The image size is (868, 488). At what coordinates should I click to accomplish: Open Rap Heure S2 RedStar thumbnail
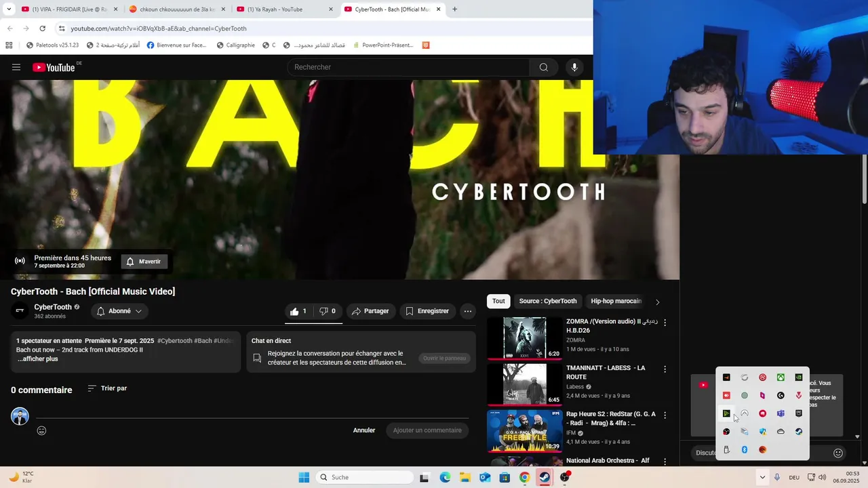click(x=525, y=430)
